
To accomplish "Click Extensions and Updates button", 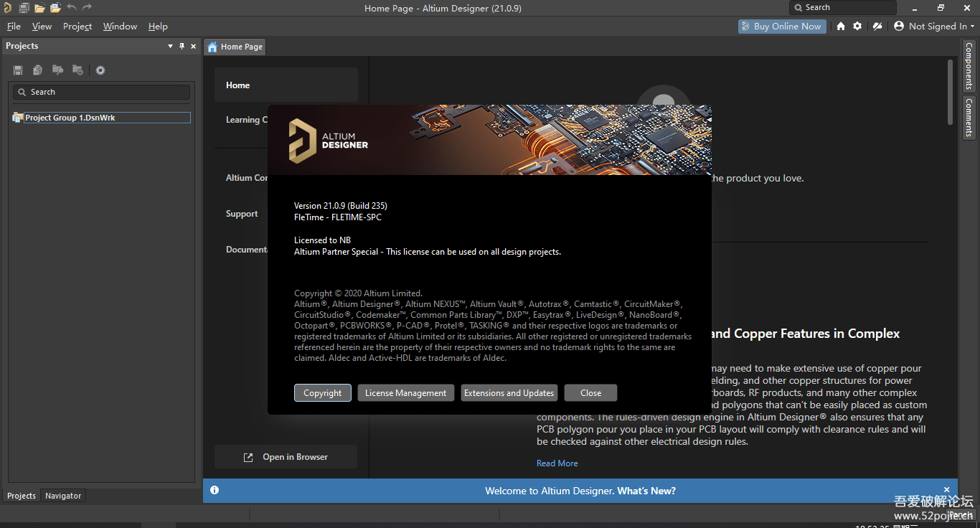I will 509,392.
